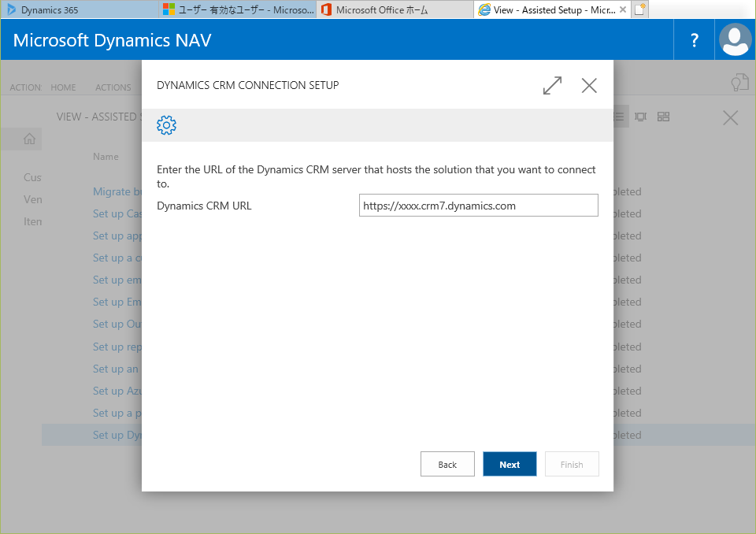Open the Set up rep... row
Screen dimensions: 756x534
click(117, 347)
